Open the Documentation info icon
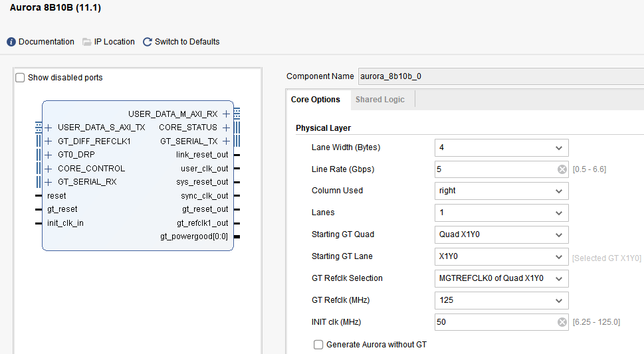The image size is (644, 354). pos(11,42)
